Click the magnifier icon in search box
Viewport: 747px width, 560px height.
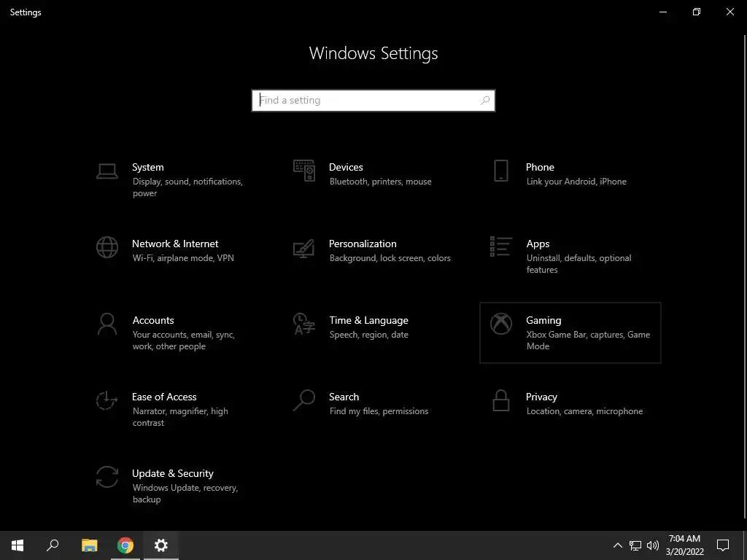(x=485, y=101)
